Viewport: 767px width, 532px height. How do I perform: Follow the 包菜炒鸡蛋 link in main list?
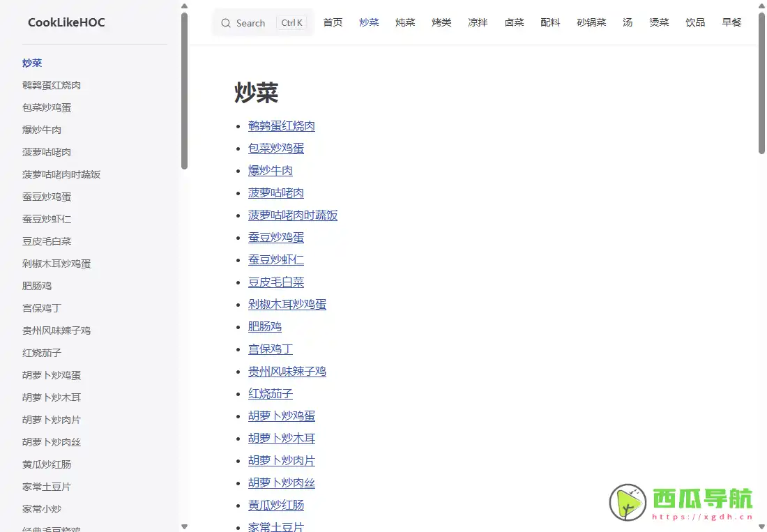click(276, 148)
